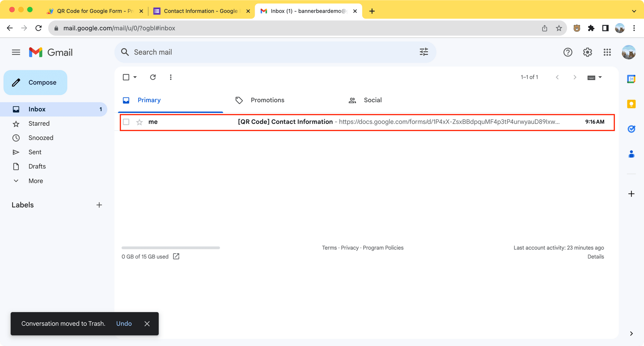Open Google Tasks from the side panel
The width and height of the screenshot is (644, 346).
coord(631,129)
